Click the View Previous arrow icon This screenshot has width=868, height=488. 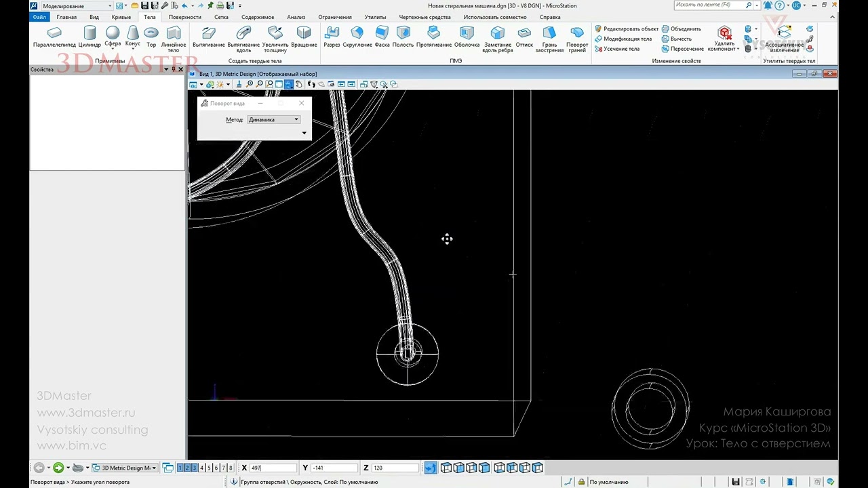tap(341, 84)
